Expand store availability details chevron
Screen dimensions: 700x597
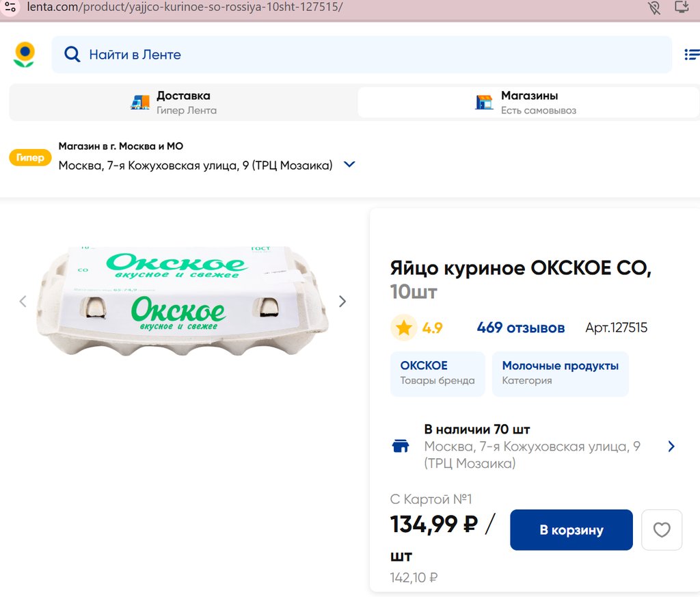[x=671, y=447]
